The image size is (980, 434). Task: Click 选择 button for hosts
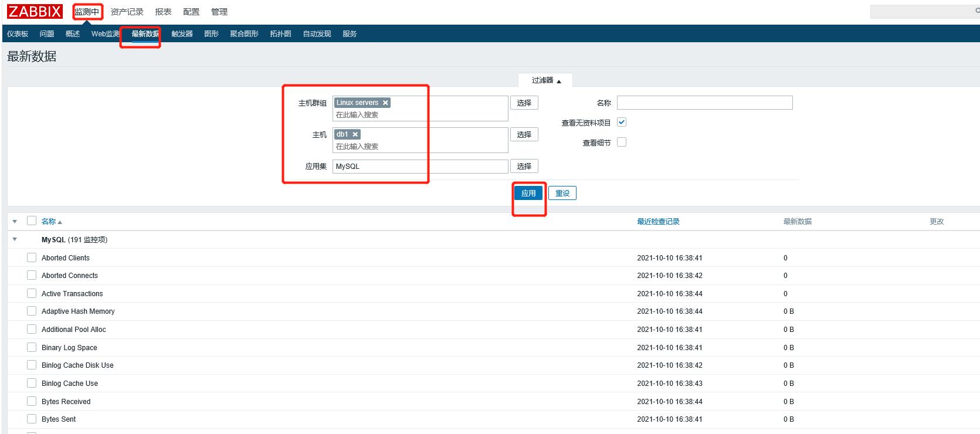tap(524, 134)
